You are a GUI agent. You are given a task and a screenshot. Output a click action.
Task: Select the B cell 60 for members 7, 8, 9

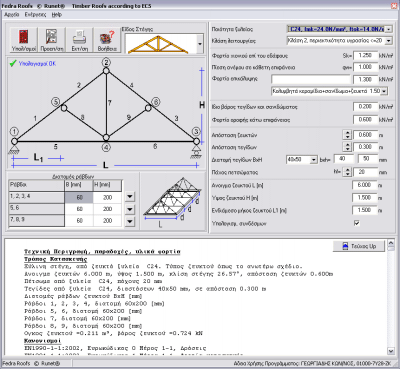79,221
